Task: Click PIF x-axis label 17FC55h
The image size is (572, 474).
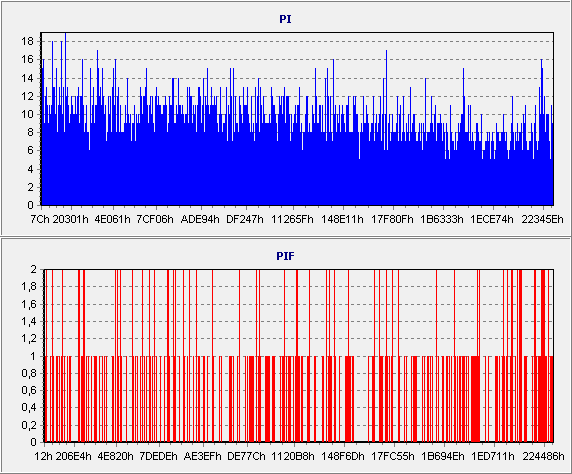Action: tap(393, 456)
